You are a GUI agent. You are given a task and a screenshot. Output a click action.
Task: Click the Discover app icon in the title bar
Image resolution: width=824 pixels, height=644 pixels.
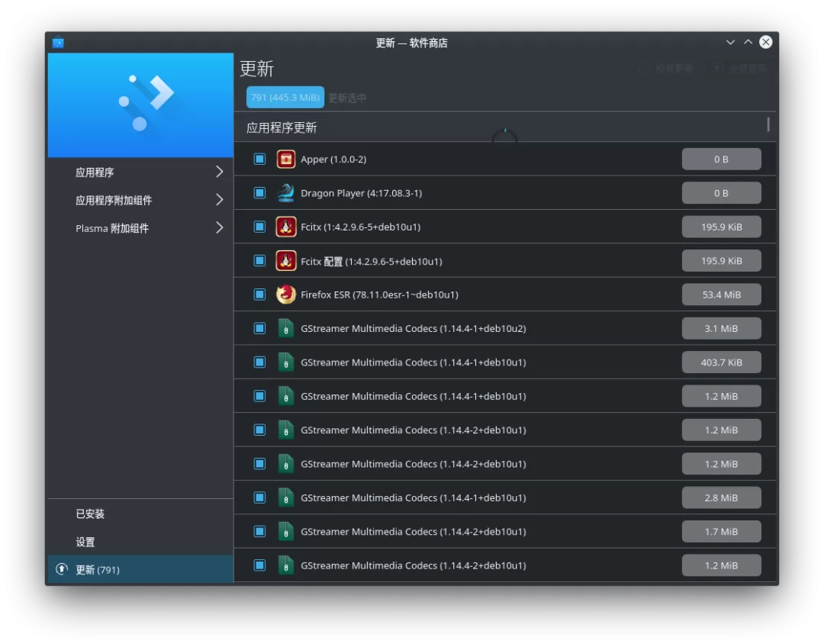tap(58, 43)
